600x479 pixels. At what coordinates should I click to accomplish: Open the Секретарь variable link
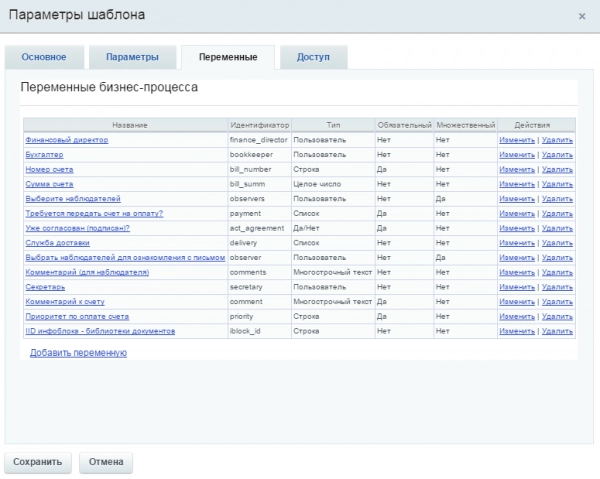click(45, 286)
